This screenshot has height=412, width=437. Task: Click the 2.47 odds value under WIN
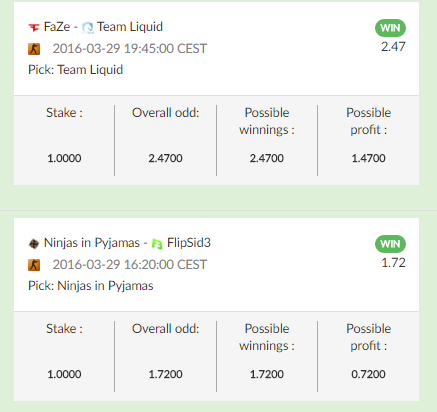pos(393,47)
